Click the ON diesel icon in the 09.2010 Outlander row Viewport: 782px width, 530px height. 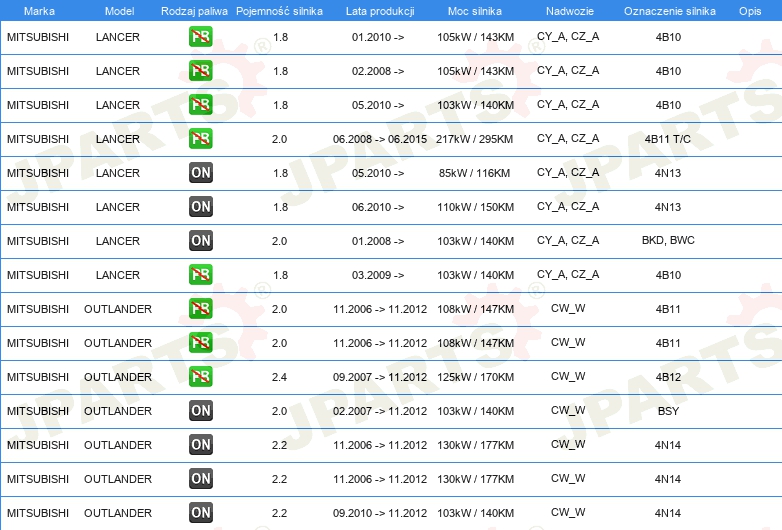tap(200, 513)
